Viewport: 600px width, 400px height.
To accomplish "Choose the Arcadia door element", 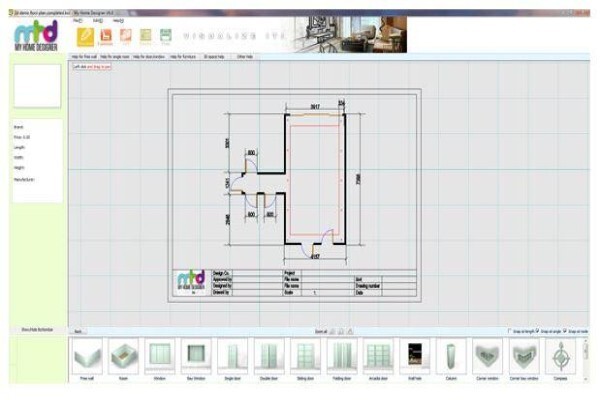I will 378,356.
